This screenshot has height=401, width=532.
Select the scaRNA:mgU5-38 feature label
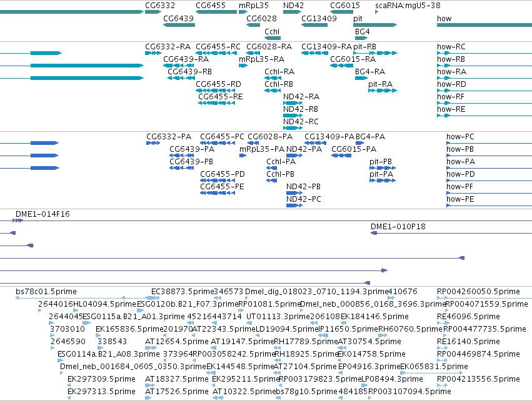click(x=408, y=6)
